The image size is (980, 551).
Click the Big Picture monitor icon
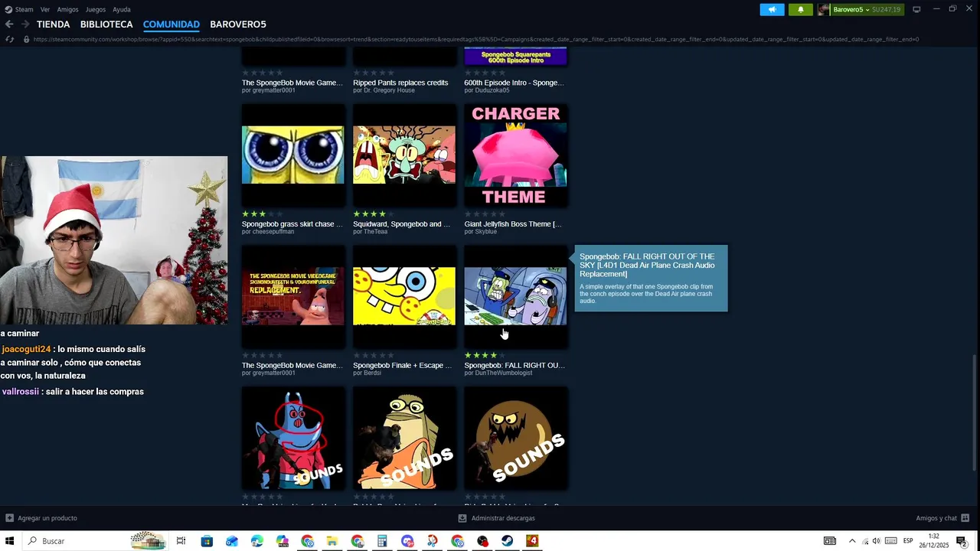[x=916, y=9]
